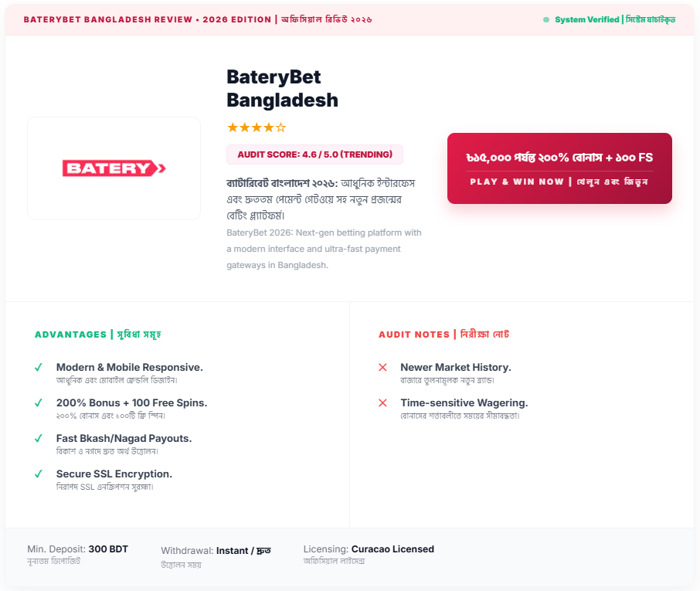Click the Batery logo image

point(114,168)
